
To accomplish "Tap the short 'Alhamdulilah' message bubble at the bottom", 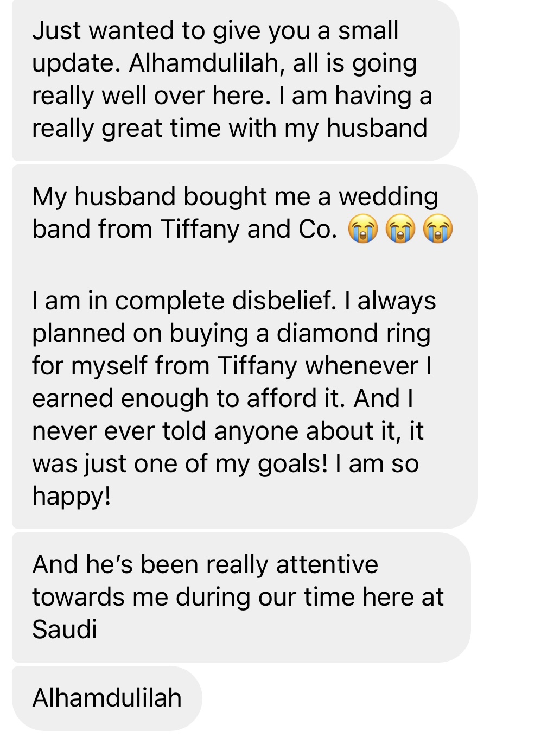I will click(x=107, y=698).
